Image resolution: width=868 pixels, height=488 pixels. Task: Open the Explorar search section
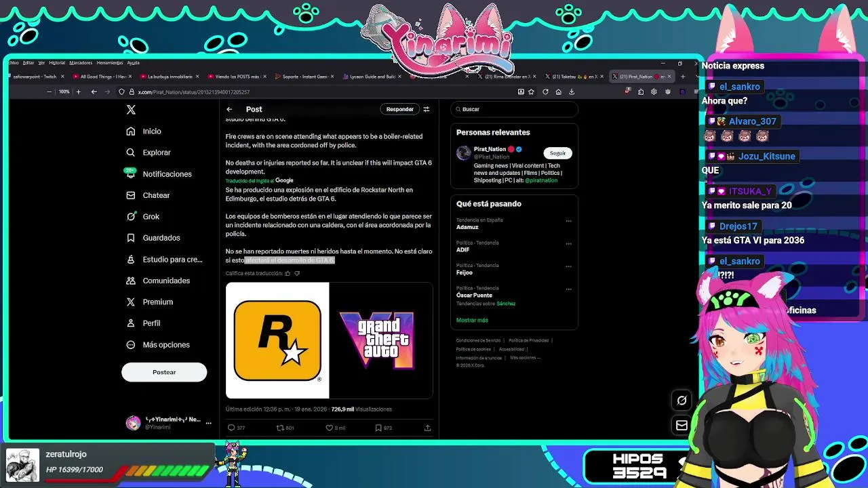click(x=149, y=152)
